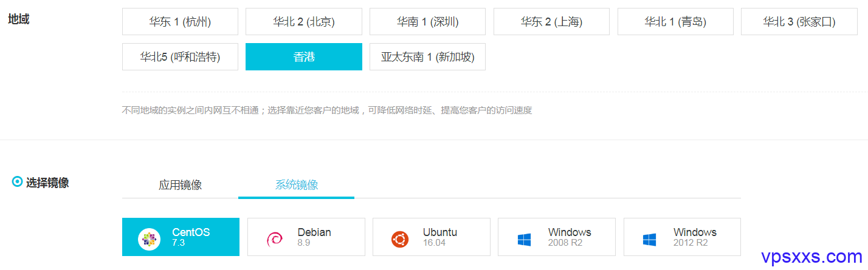Click the Debian 8.9 version text
The height and width of the screenshot is (270, 868).
[305, 243]
